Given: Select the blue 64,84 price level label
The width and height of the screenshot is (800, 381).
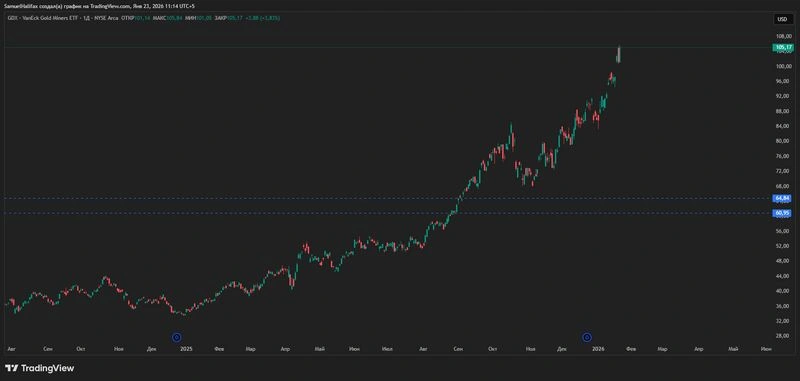Looking at the screenshot, I should tap(782, 198).
